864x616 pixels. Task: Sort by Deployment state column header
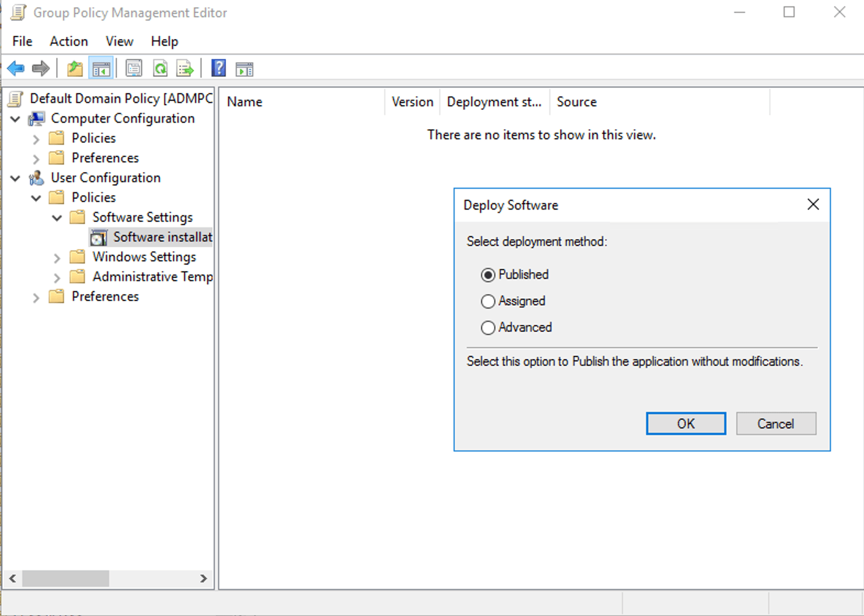(x=494, y=102)
